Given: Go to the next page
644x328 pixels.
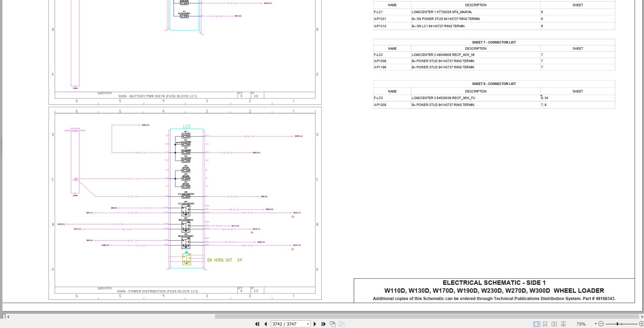Looking at the screenshot, I should point(315,324).
